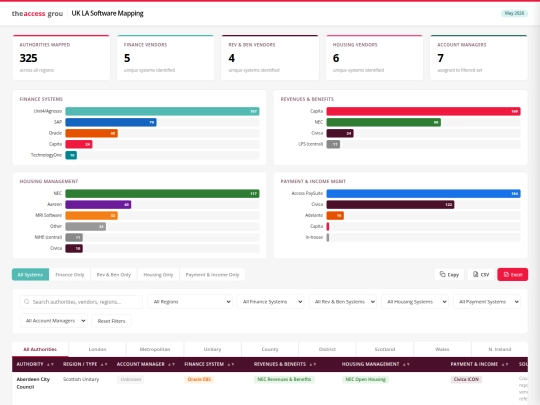
Task: Click the access group logo
Action: coord(37,13)
